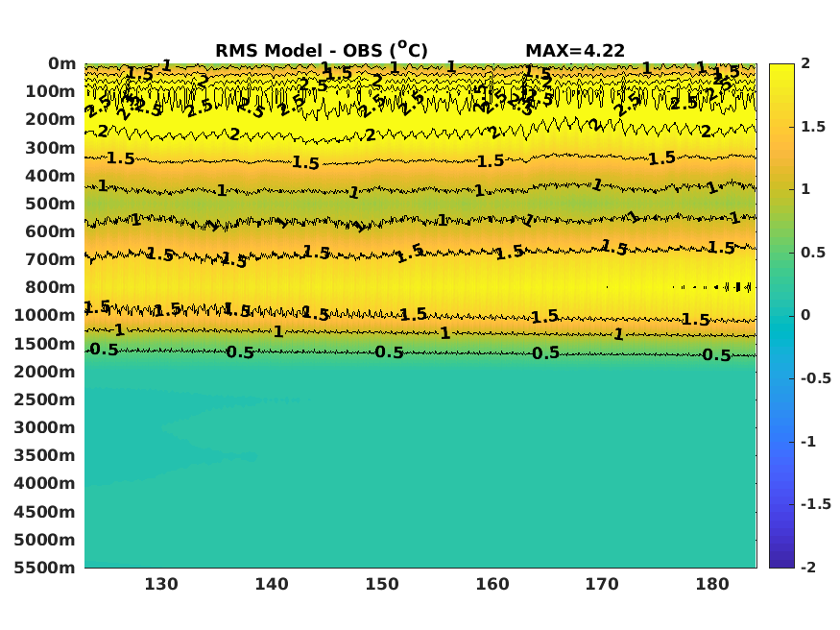The width and height of the screenshot is (840, 630).
Task: Click the colorbar tick label "-2"
Action: (808, 568)
